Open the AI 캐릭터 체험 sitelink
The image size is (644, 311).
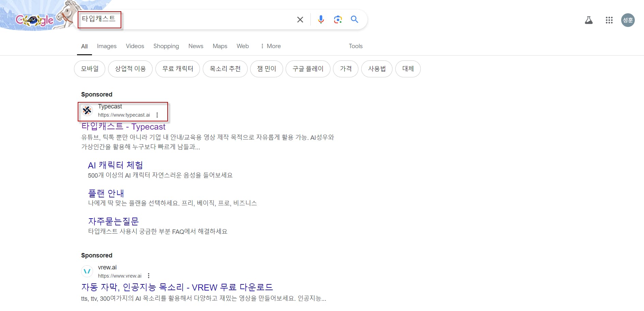tap(116, 165)
